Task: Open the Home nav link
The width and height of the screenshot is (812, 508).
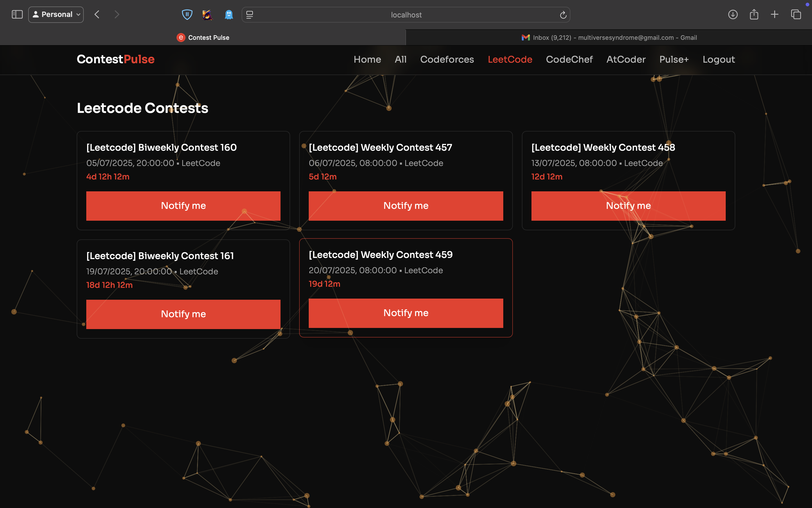Action: pos(367,60)
